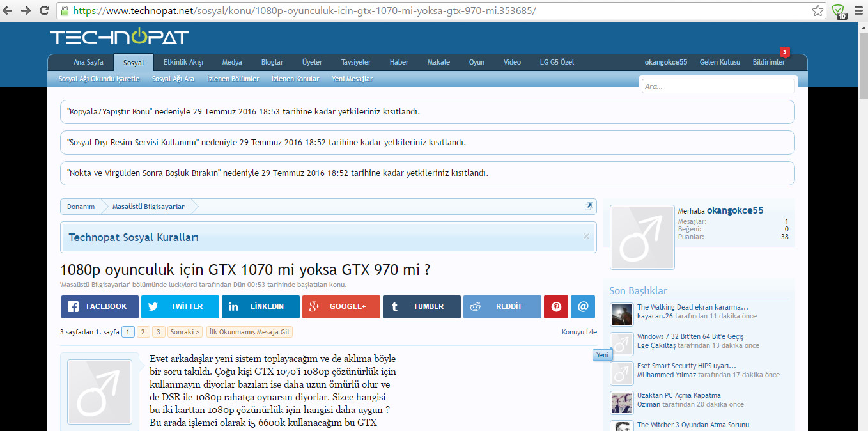
Task: Click the green shield extension icon
Action: click(x=839, y=11)
